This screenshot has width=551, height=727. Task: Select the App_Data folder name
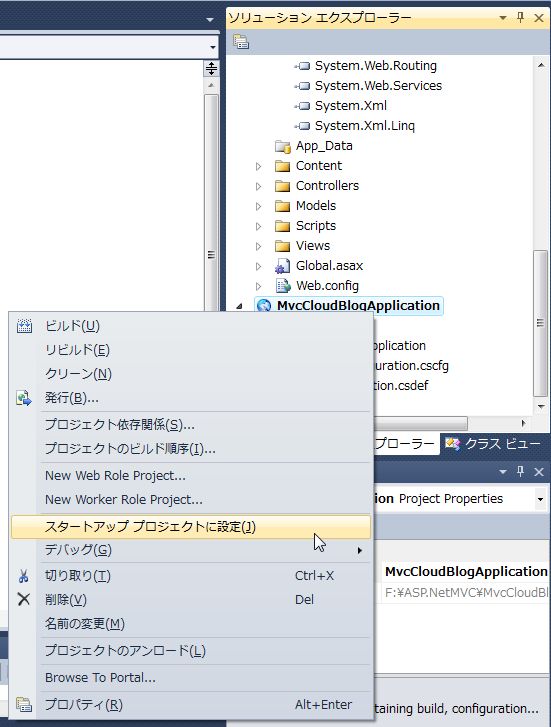(x=324, y=146)
